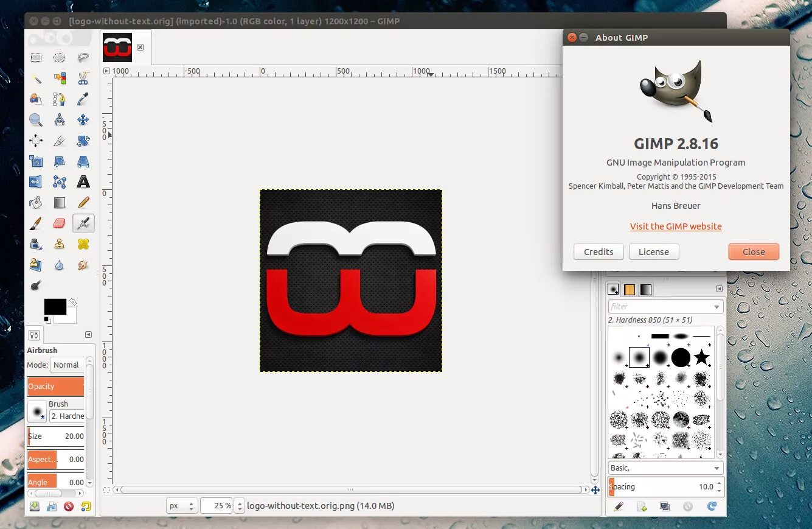Select the Perspective Clone tool
The height and width of the screenshot is (529, 812).
coord(36,265)
